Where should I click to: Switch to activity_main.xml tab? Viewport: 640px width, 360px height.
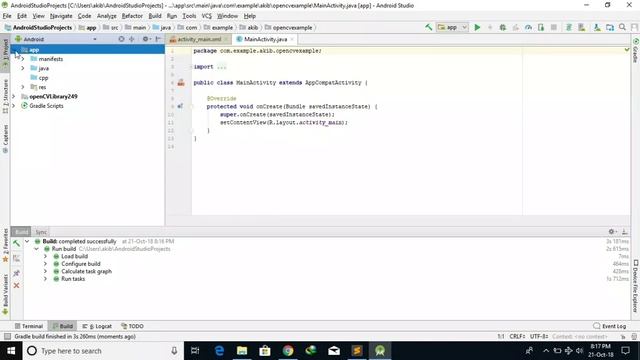click(x=199, y=39)
